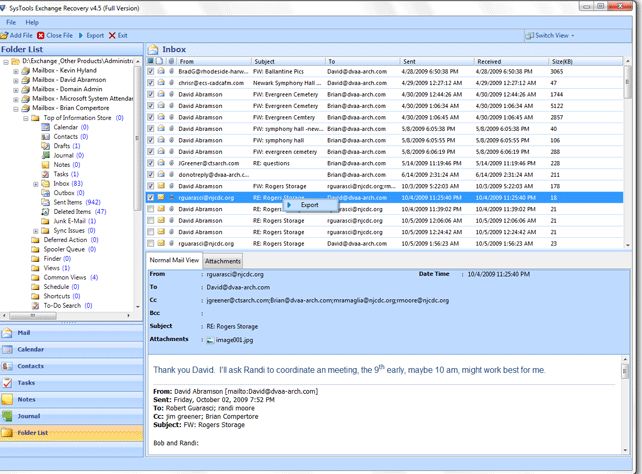642x474 pixels.
Task: Click the Export toolbar button
Action: click(91, 36)
